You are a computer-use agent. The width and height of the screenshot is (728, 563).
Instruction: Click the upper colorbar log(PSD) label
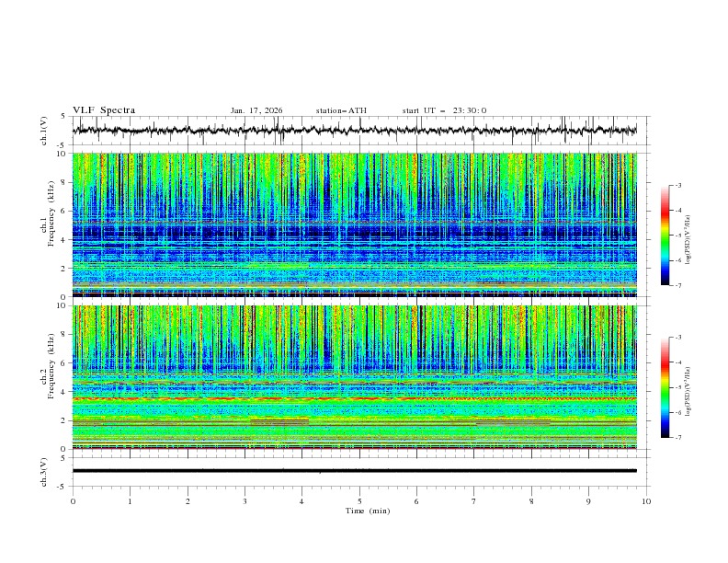click(x=688, y=240)
